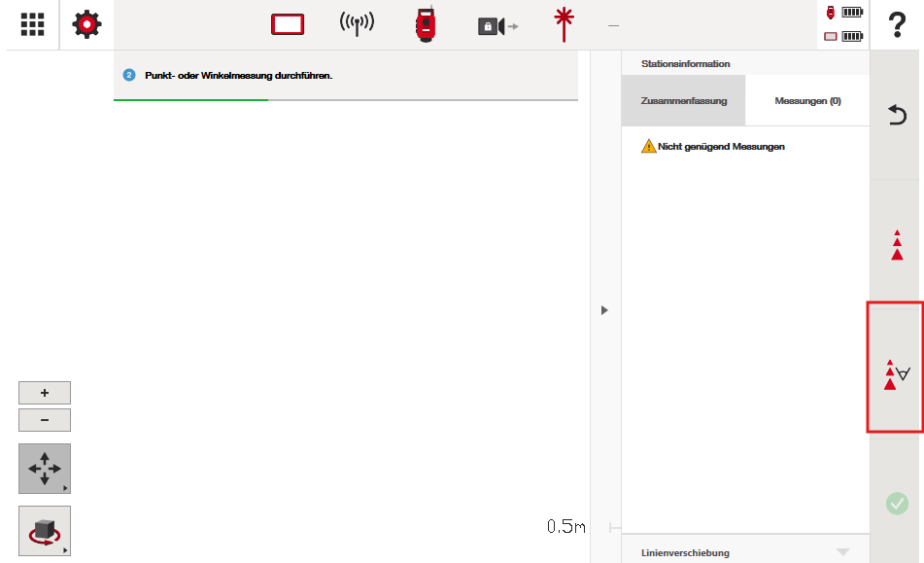924x563 pixels.
Task: Go back using the return arrow
Action: (897, 116)
